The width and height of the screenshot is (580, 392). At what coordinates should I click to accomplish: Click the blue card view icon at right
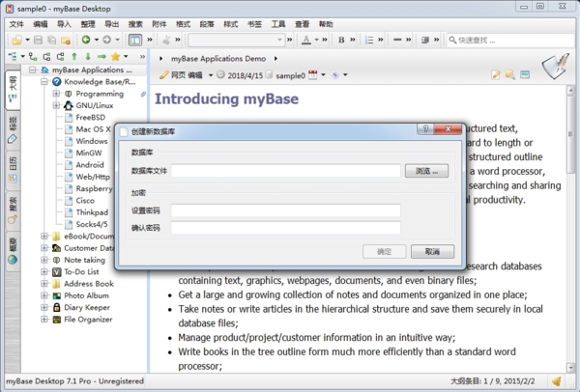point(525,74)
